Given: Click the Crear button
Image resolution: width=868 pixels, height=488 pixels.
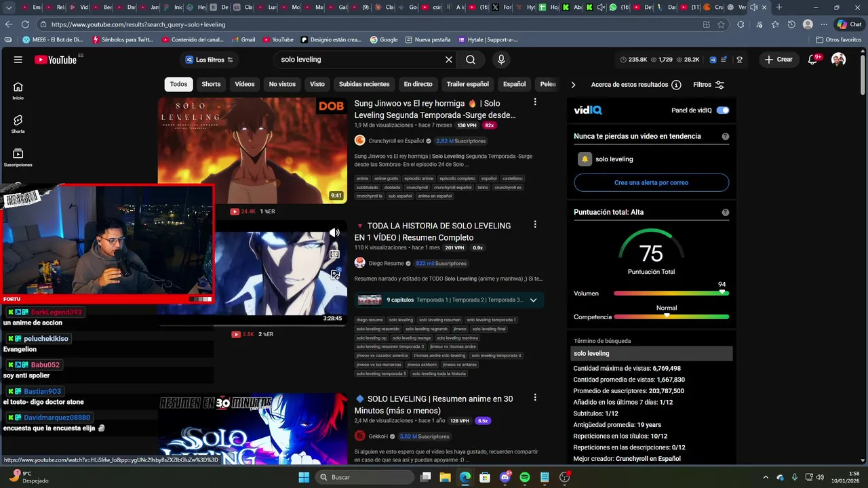Looking at the screenshot, I should (778, 60).
